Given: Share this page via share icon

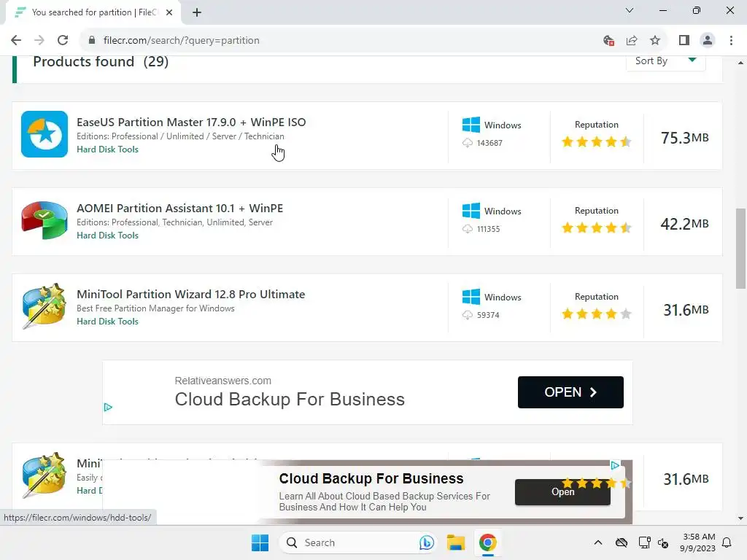Looking at the screenshot, I should (632, 41).
